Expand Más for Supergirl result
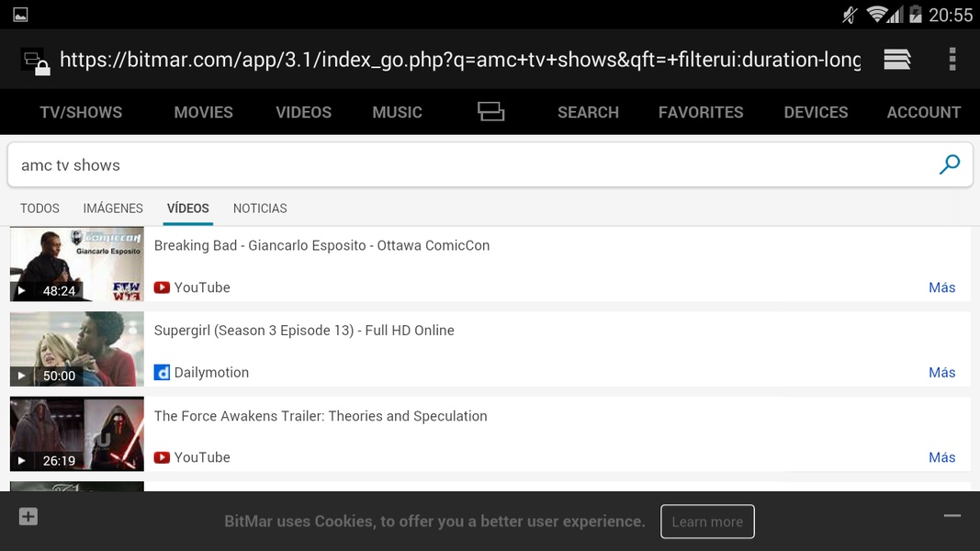The width and height of the screenshot is (980, 551). pyautogui.click(x=941, y=372)
